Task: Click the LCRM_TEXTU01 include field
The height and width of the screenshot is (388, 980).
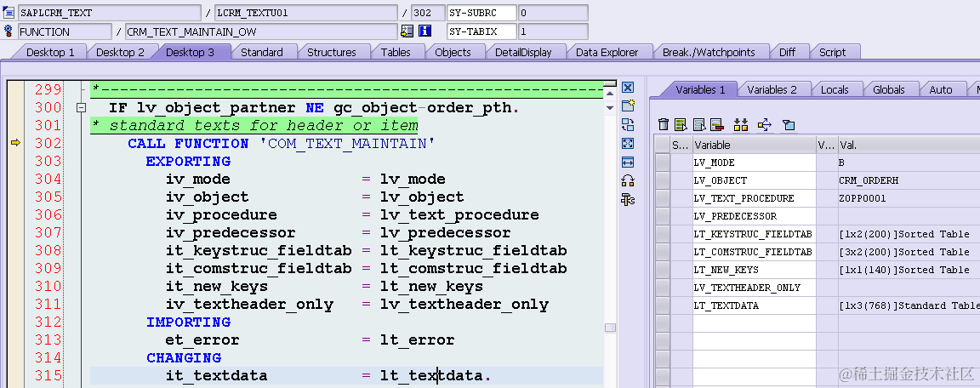Action: pyautogui.click(x=305, y=13)
